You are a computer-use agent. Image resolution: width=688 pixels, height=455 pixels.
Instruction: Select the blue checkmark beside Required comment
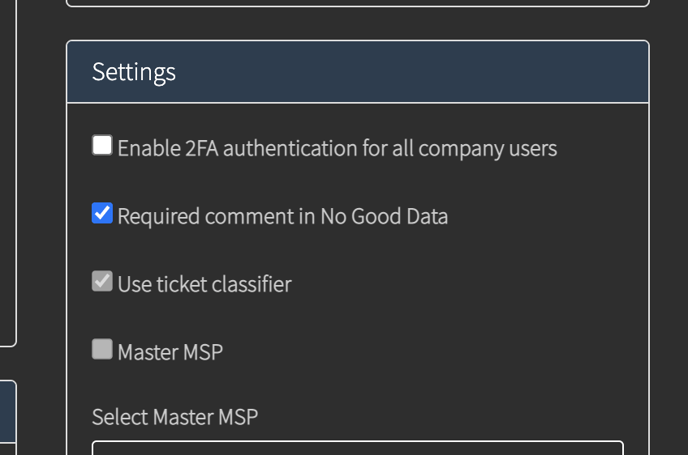[102, 213]
